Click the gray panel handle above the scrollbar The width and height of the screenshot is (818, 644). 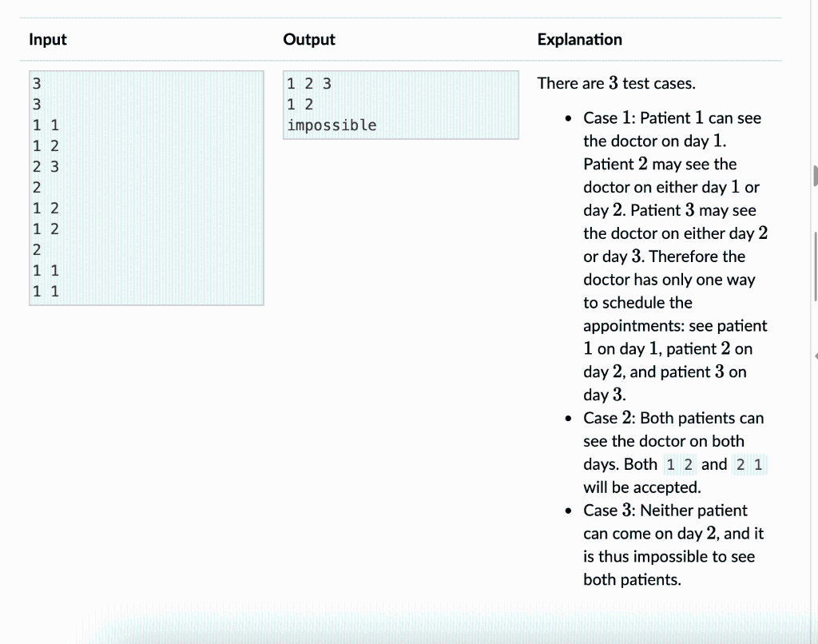[x=816, y=175]
